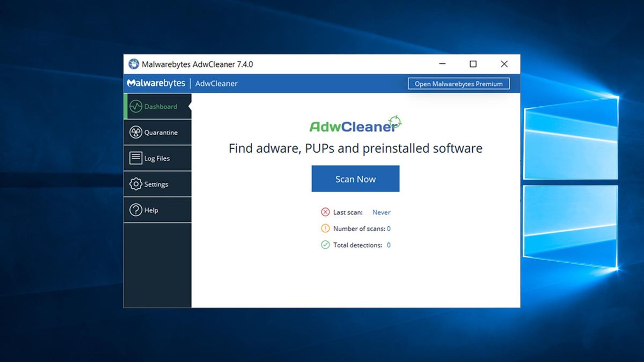Click the AdwCleaner title bar app icon
This screenshot has width=644, height=362.
[x=134, y=64]
